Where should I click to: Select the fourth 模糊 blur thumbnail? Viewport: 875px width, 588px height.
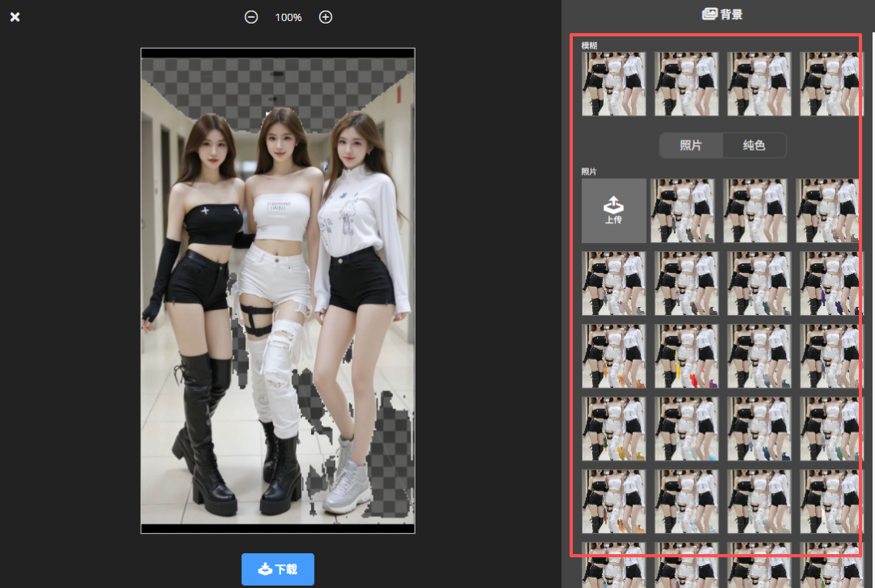(830, 83)
